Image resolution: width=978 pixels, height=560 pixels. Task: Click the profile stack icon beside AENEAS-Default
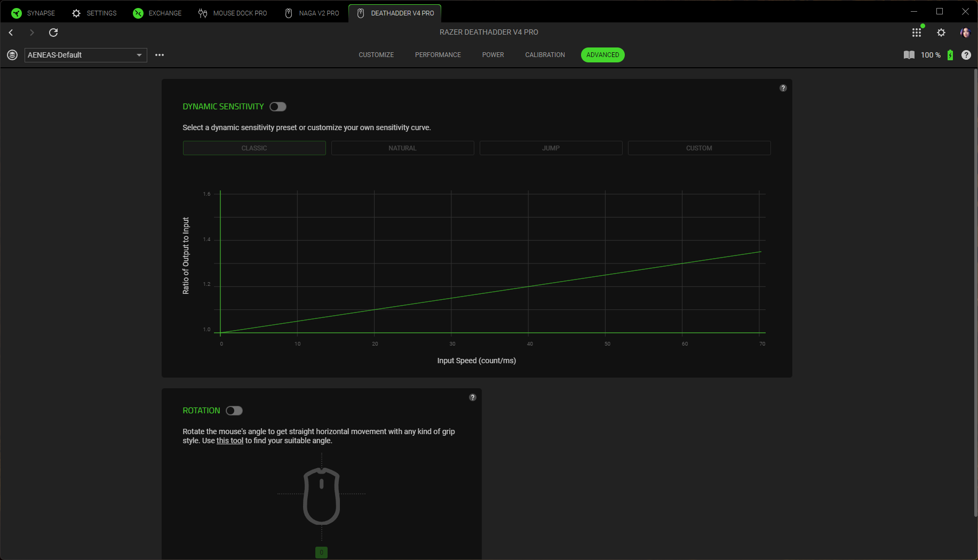[12, 55]
